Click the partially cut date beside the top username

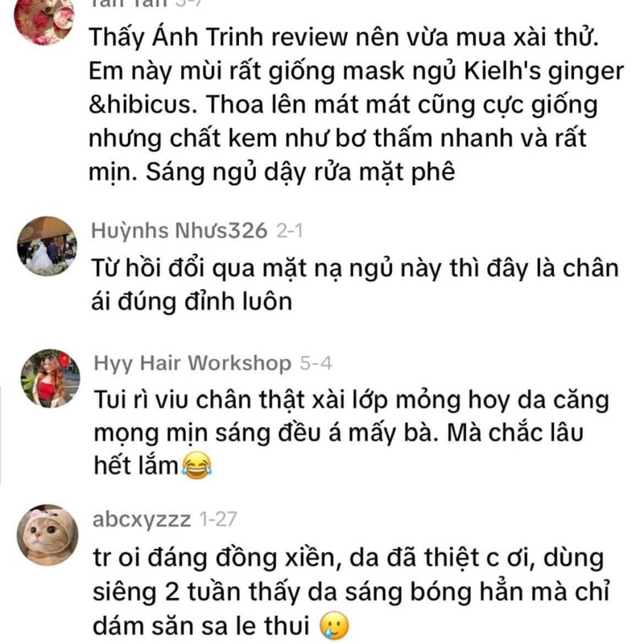[188, 3]
